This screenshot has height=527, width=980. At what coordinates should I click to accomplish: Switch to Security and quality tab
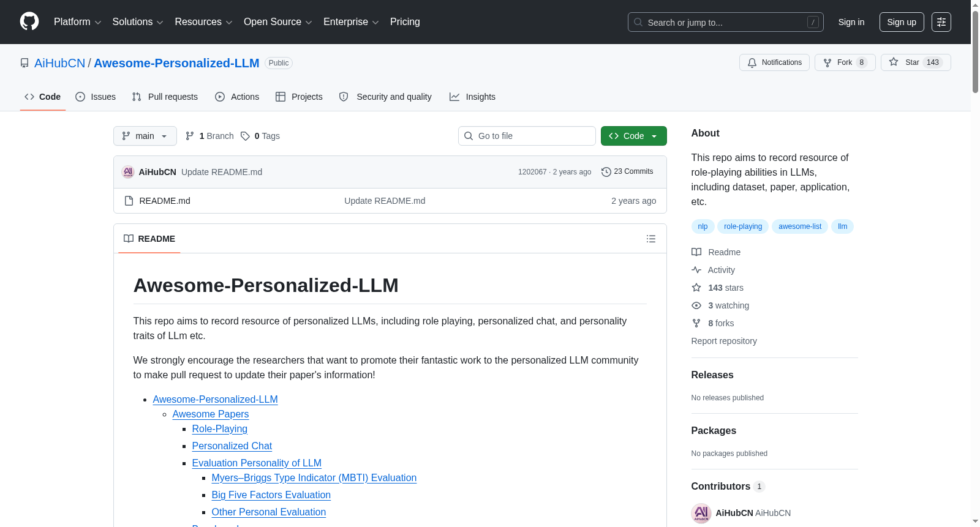385,97
